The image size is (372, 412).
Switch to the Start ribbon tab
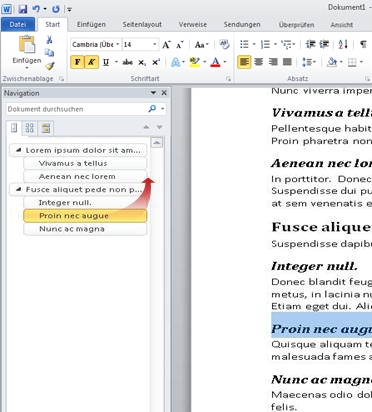click(52, 24)
